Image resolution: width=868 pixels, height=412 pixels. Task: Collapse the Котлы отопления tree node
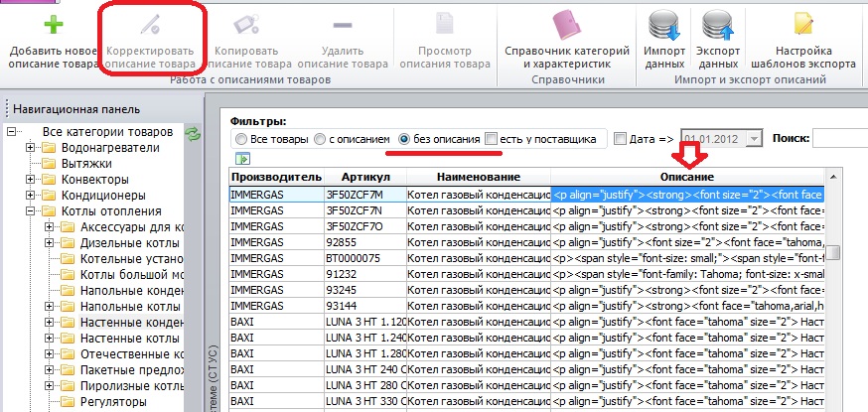[x=30, y=211]
